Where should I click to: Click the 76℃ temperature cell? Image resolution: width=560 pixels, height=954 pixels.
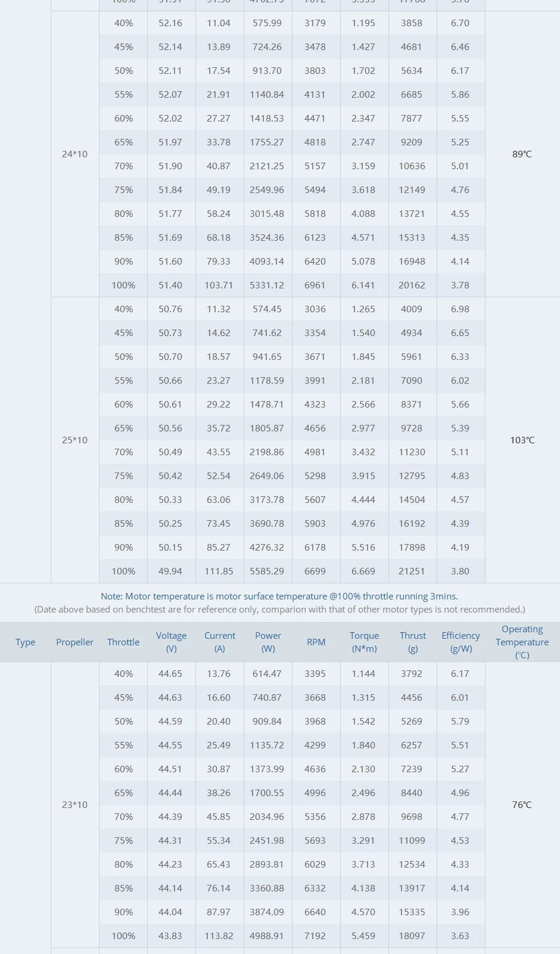click(522, 804)
